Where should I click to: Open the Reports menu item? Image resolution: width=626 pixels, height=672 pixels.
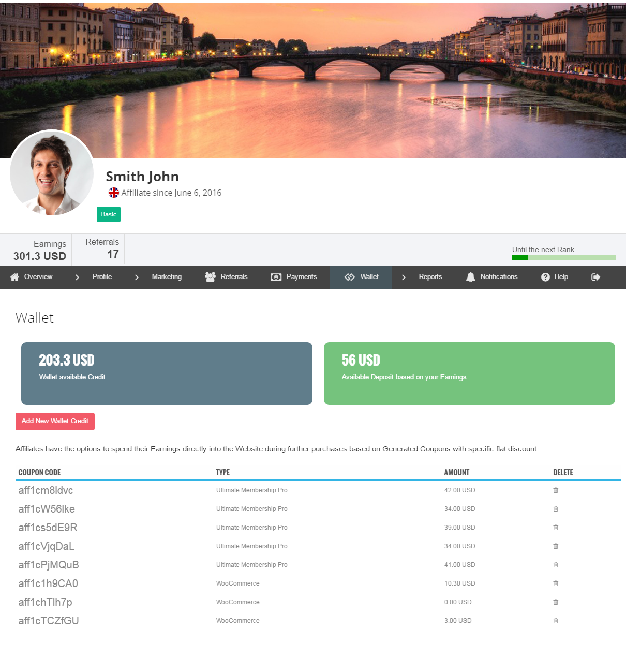430,277
